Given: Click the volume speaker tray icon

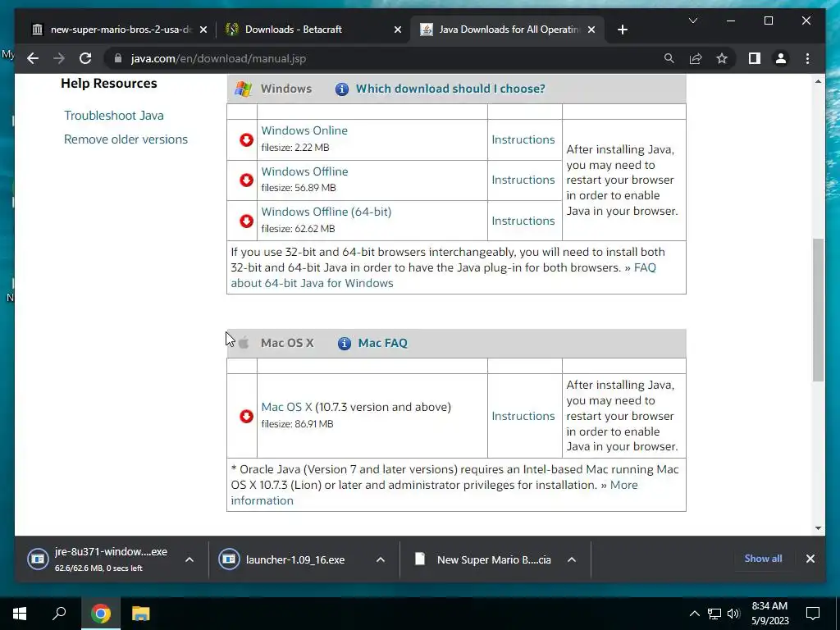Looking at the screenshot, I should coord(733,614).
